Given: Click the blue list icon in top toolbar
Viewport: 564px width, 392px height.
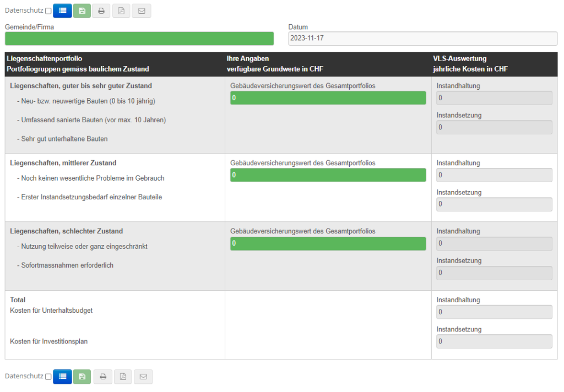Looking at the screenshot, I should tap(62, 11).
